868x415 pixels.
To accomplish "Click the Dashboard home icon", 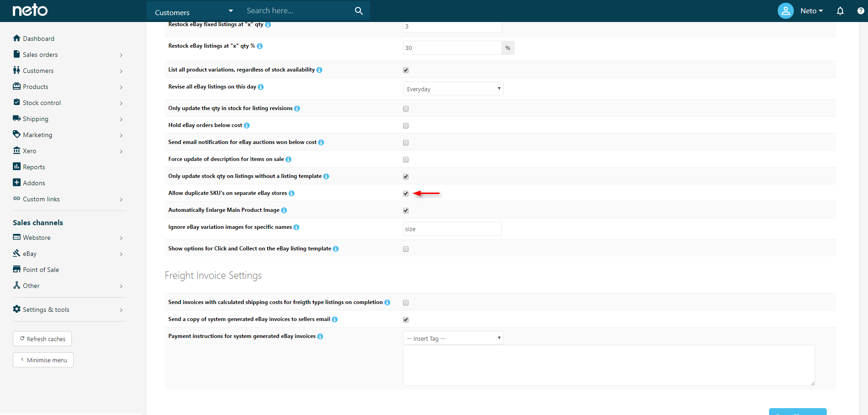I will pyautogui.click(x=17, y=38).
